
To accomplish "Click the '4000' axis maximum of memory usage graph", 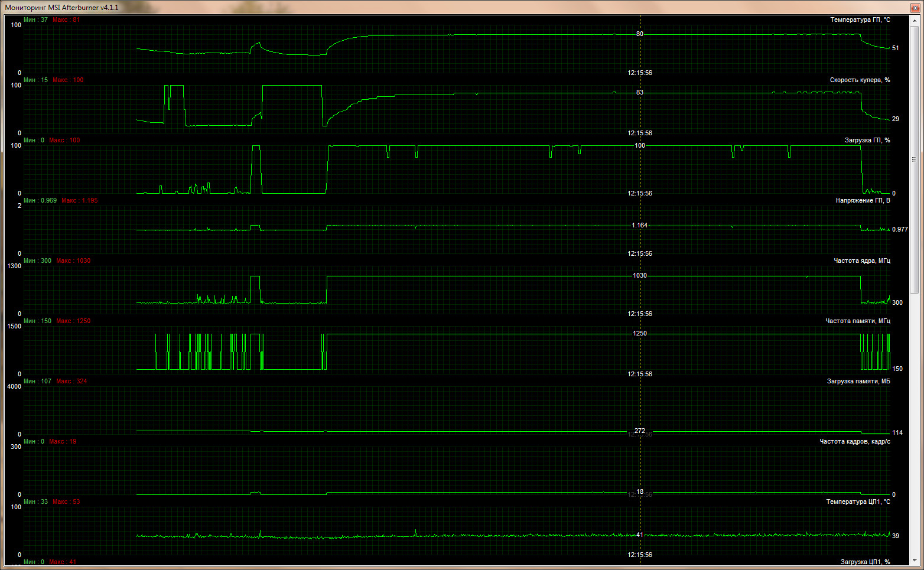I will 14,387.
